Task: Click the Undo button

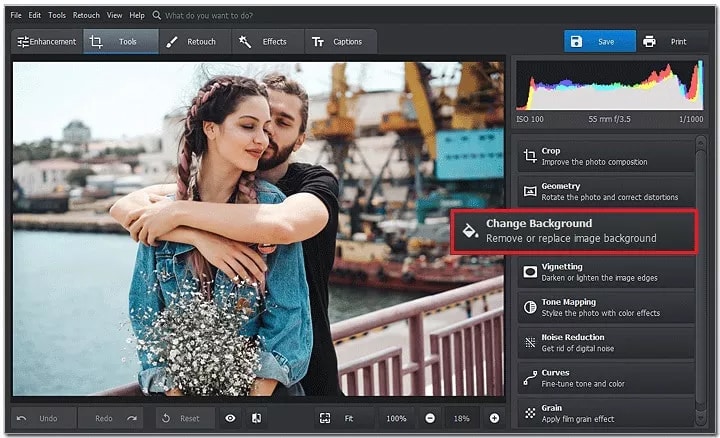Action: coord(43,418)
